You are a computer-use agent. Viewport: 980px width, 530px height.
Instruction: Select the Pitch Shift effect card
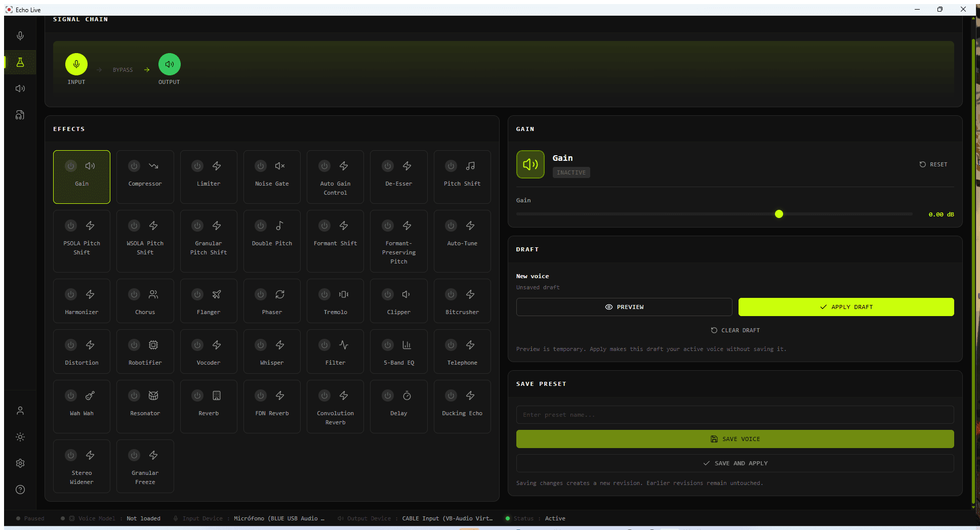pos(462,177)
